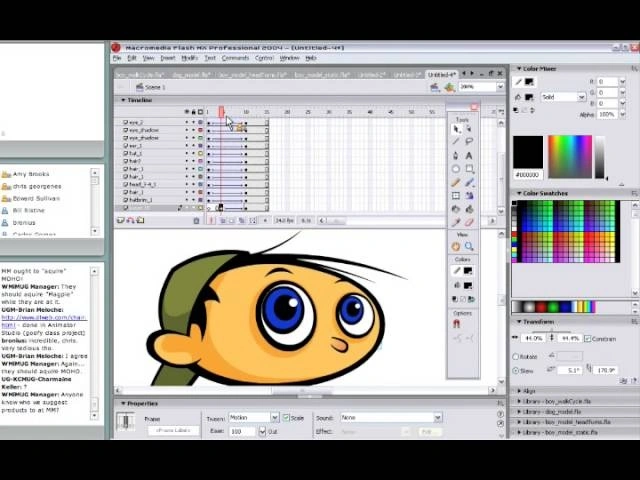Click Add Motion Guide icon
The width and height of the screenshot is (640, 480).
tap(130, 220)
